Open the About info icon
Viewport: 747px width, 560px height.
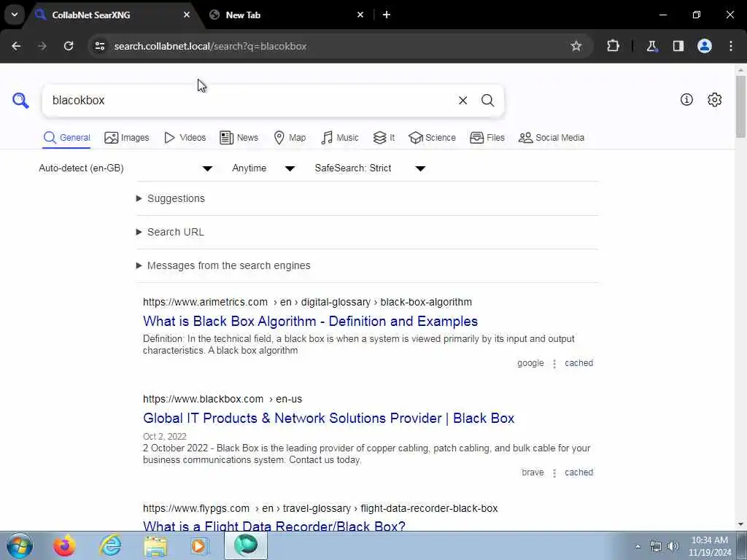coord(686,99)
